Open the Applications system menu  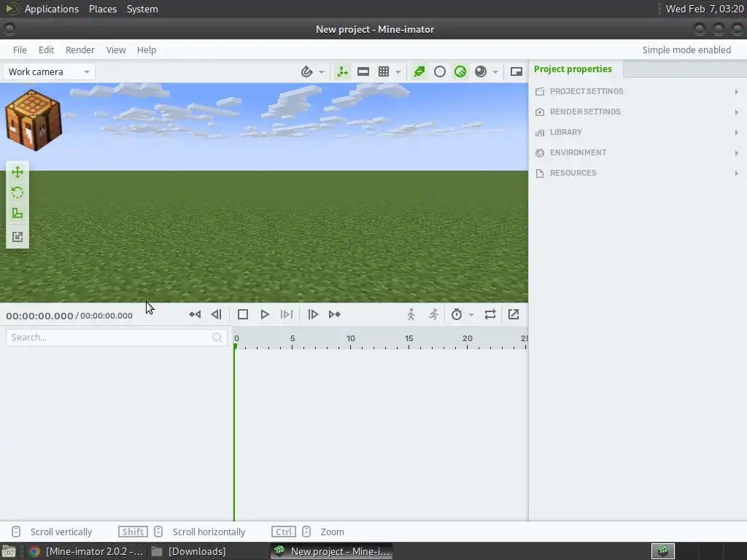pos(52,9)
